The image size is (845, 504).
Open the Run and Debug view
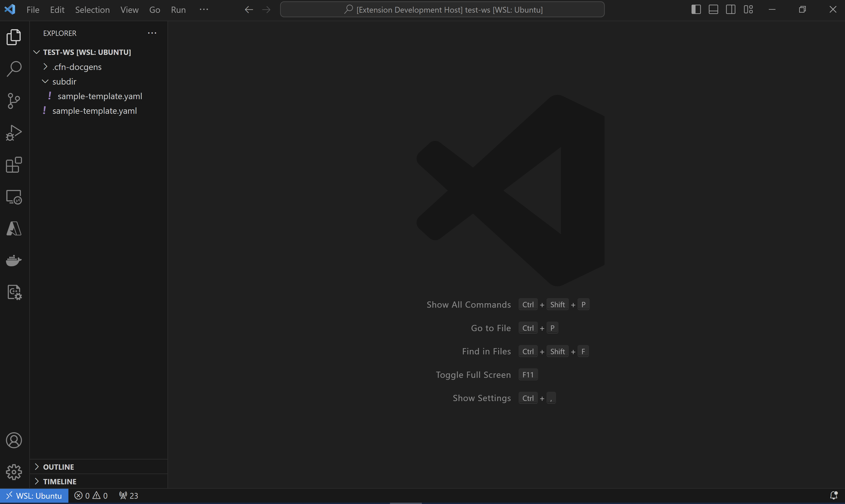coord(14,133)
